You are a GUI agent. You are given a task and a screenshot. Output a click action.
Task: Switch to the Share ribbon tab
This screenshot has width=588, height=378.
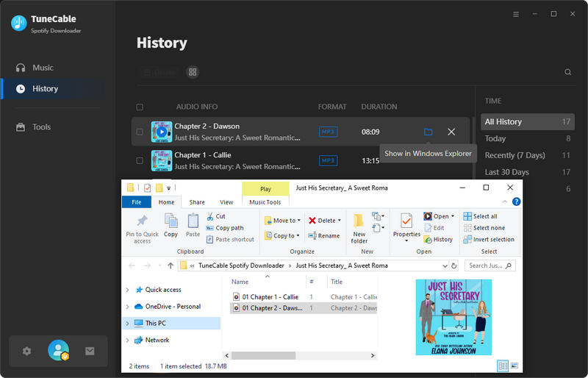[197, 202]
